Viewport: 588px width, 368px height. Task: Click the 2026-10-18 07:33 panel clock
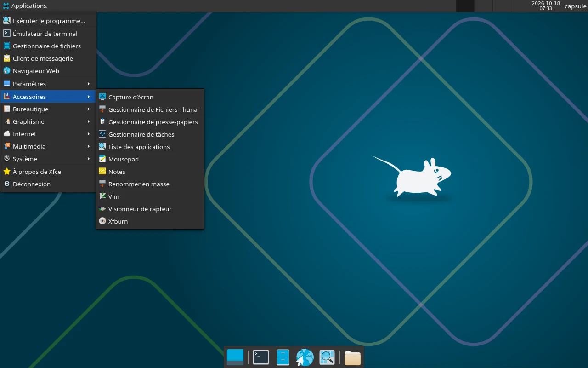pos(546,6)
